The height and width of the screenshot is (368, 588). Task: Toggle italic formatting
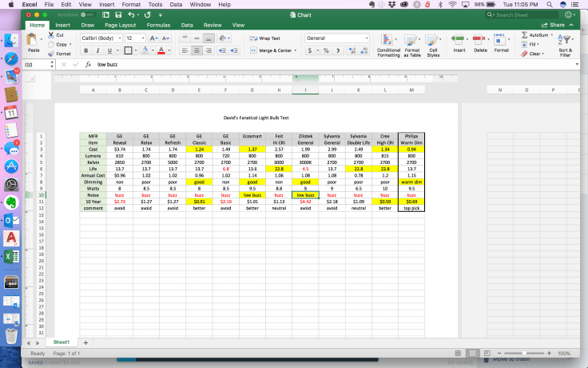(97, 50)
